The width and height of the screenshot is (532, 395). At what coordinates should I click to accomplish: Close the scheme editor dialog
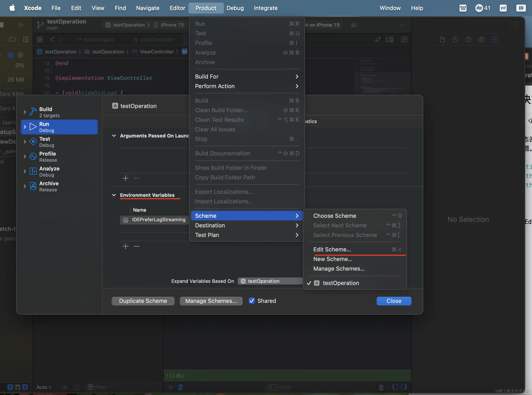[394, 301]
